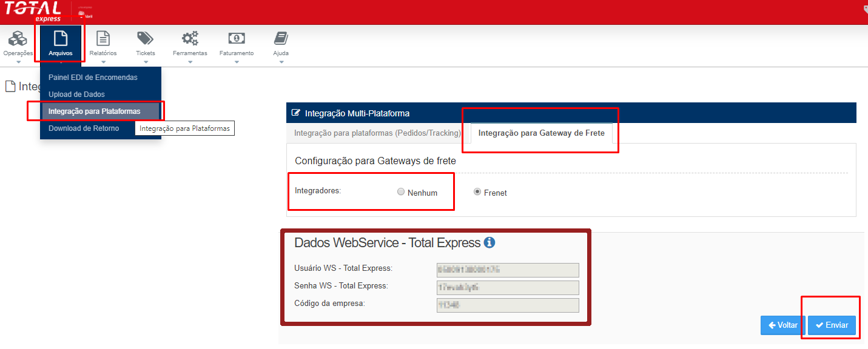Open the Integração para Gateway de Frete tab
This screenshot has width=868, height=349.
pyautogui.click(x=541, y=133)
